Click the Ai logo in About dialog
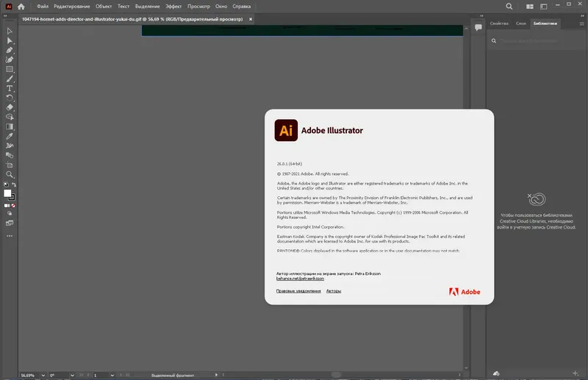 (x=286, y=130)
